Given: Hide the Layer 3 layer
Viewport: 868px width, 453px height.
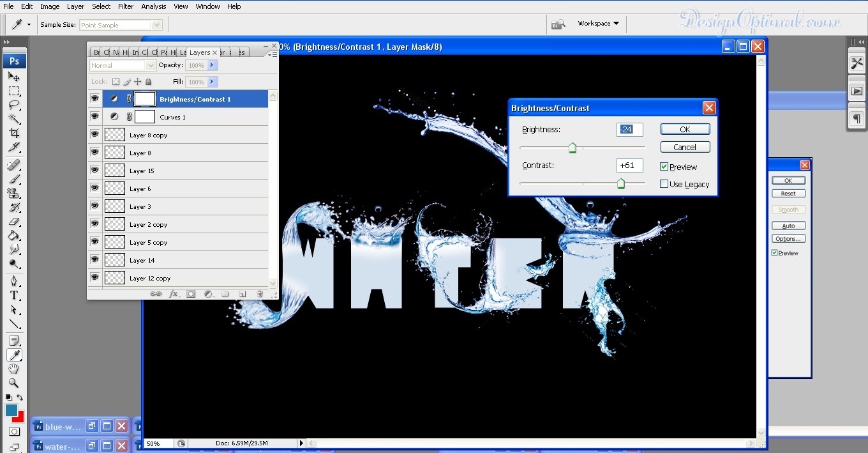Looking at the screenshot, I should [x=94, y=206].
